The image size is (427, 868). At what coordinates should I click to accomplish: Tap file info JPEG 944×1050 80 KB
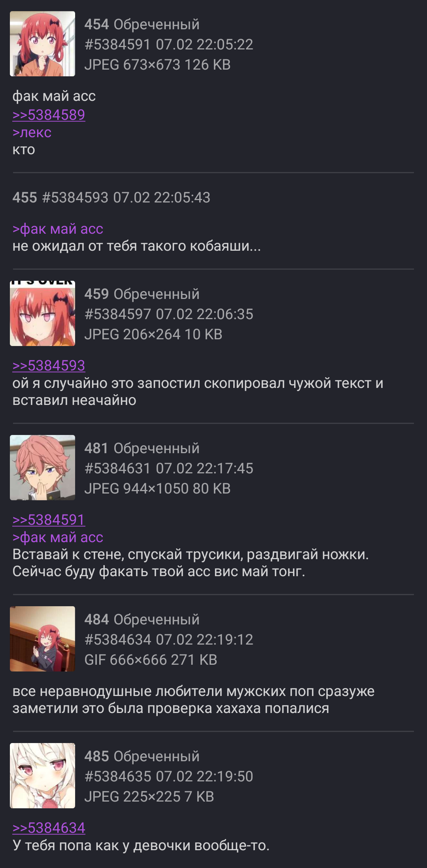pyautogui.click(x=157, y=489)
